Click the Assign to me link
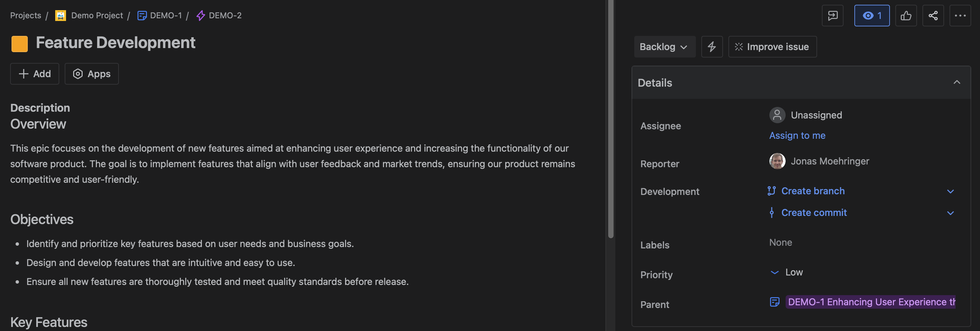980x331 pixels. (x=797, y=136)
